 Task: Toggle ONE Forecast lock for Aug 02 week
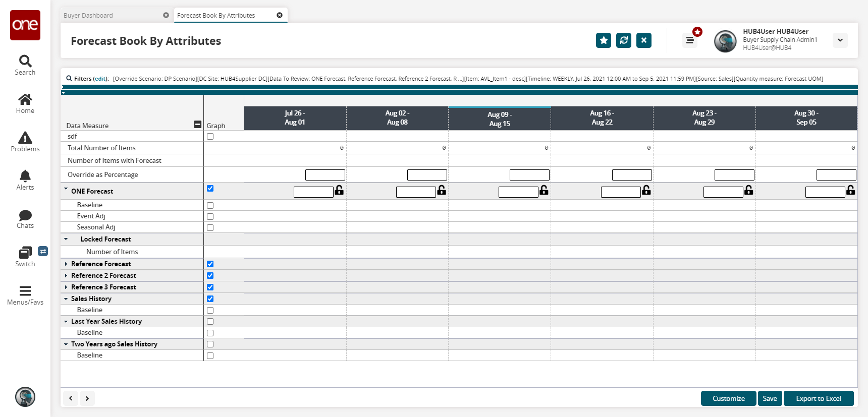click(x=442, y=190)
